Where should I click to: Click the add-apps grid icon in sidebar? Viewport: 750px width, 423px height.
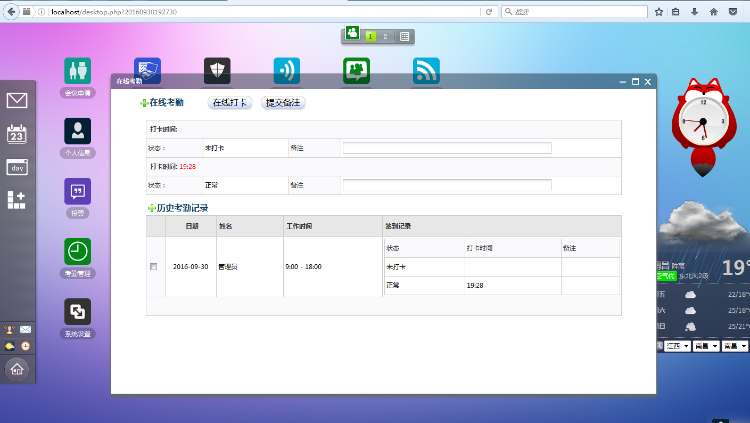(x=17, y=200)
